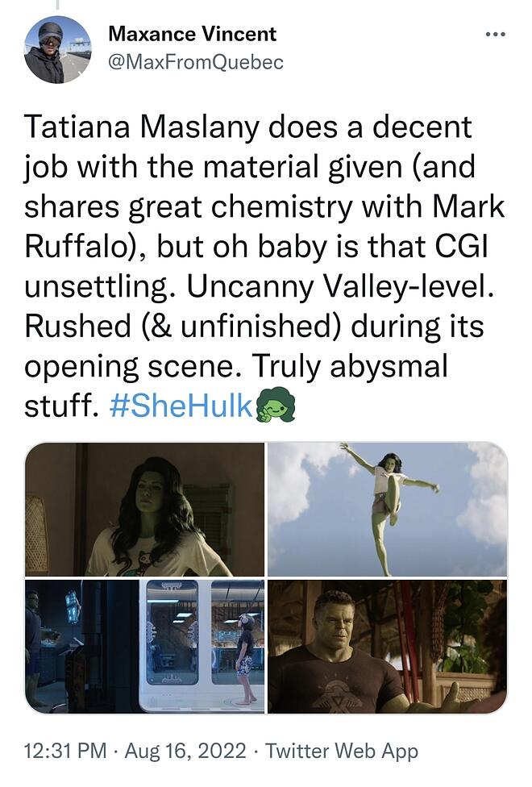Click the Uncanny Valley-level text

pos(341,286)
